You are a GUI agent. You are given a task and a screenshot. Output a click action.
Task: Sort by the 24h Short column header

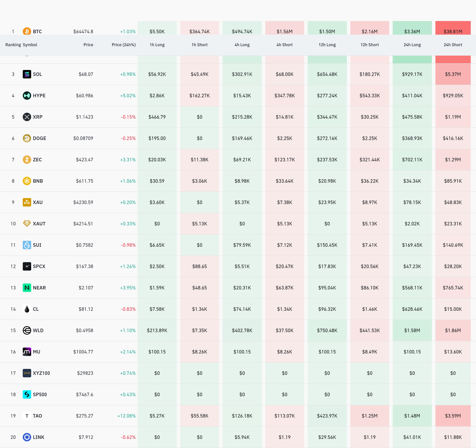coord(453,45)
